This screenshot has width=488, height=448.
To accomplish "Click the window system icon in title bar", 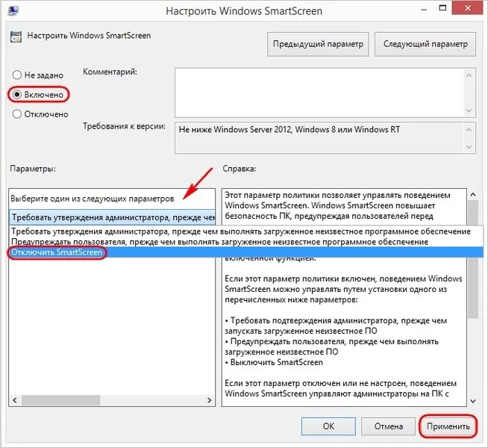I will pos(13,11).
